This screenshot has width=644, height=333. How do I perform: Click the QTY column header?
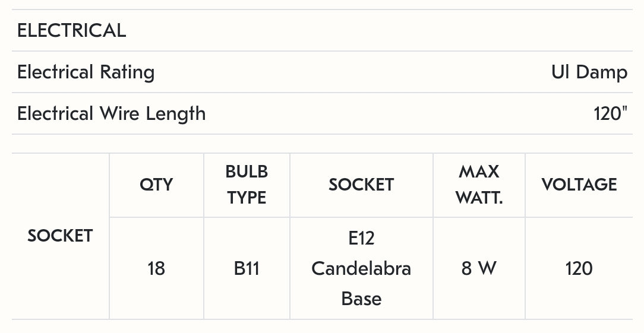click(x=156, y=185)
